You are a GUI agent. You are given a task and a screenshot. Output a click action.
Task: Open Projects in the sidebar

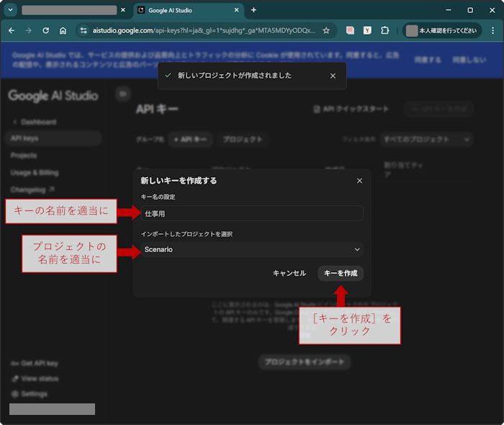click(24, 156)
